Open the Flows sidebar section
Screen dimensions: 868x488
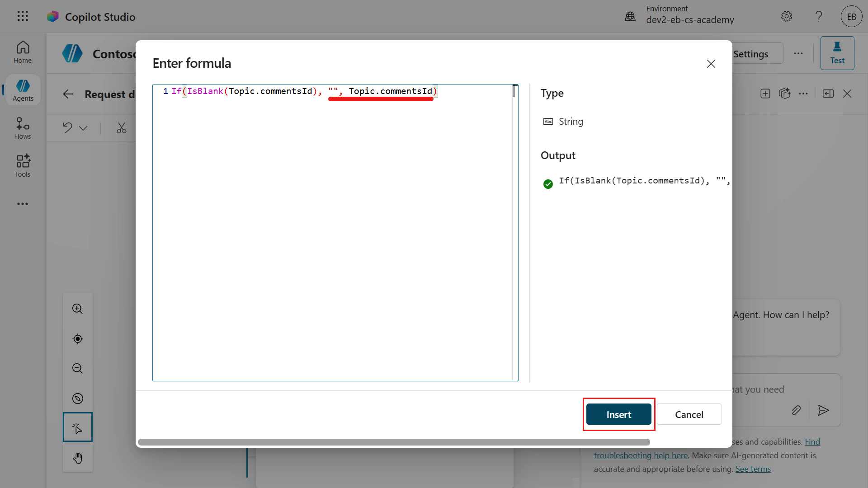point(23,128)
